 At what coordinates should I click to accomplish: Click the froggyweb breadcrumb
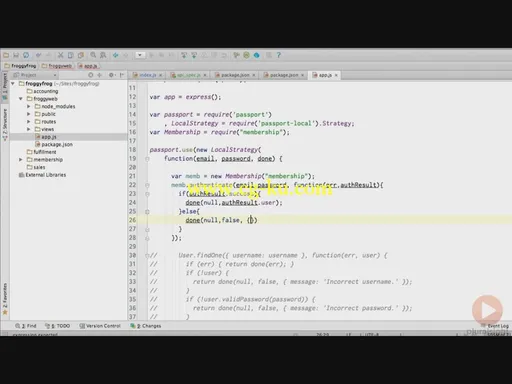[57, 66]
